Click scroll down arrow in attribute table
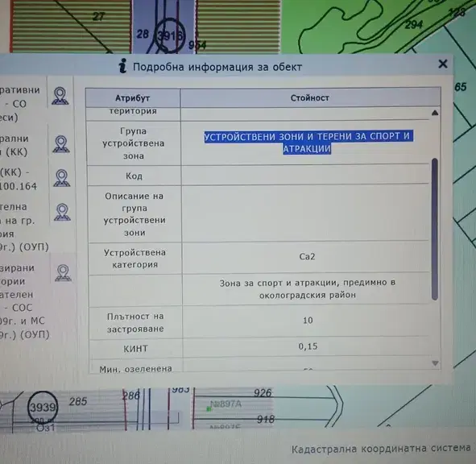 435,363
